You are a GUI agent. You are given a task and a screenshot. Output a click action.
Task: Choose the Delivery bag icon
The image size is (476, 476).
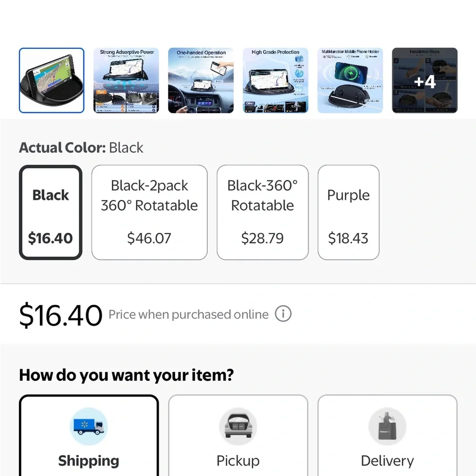[387, 426]
